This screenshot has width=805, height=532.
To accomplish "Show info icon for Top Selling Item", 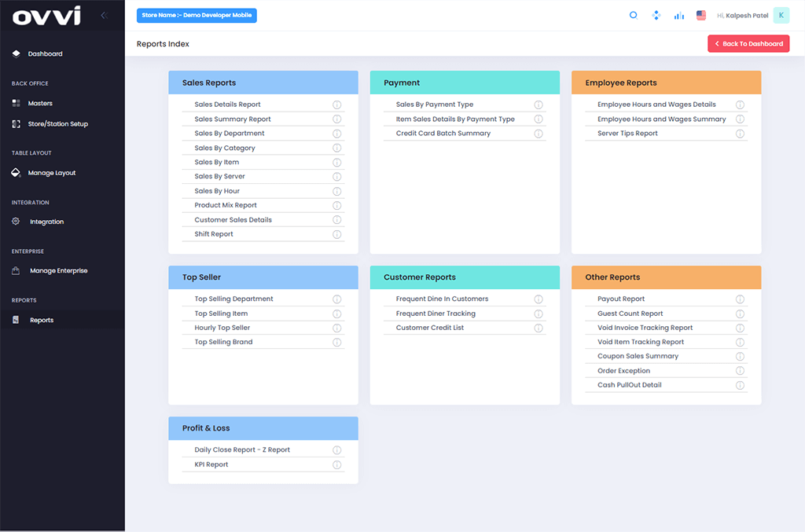I will pyautogui.click(x=336, y=314).
